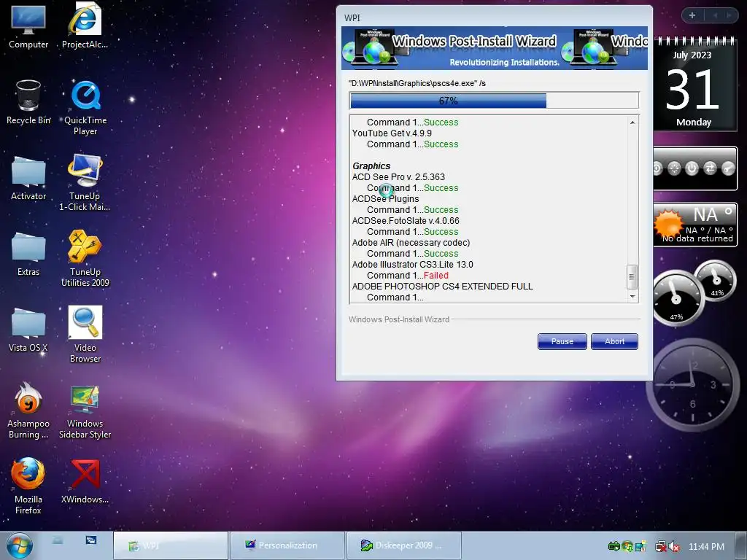
Task: Click the pscs4e.exe command path text
Action: tap(417, 83)
